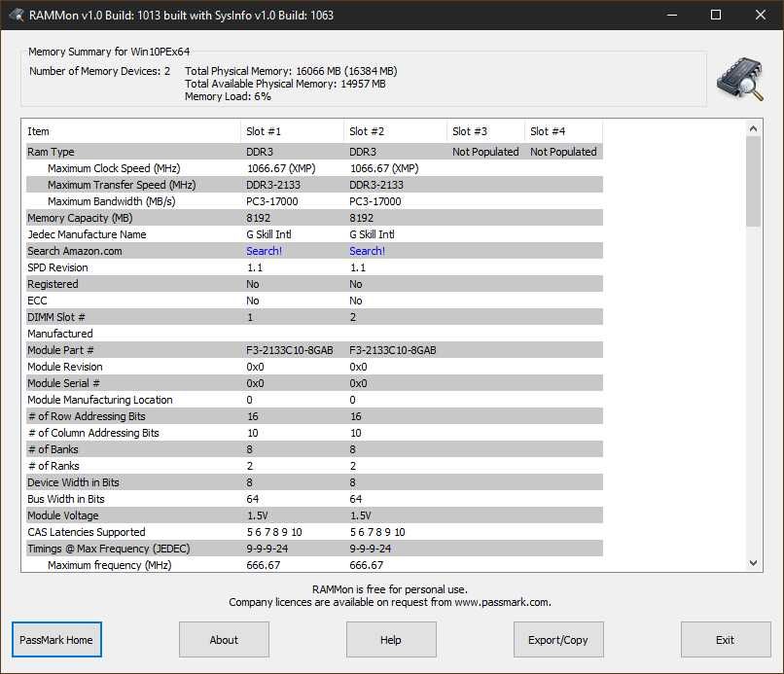The height and width of the screenshot is (674, 784).
Task: Select Module Revision row label
Action: (65, 367)
